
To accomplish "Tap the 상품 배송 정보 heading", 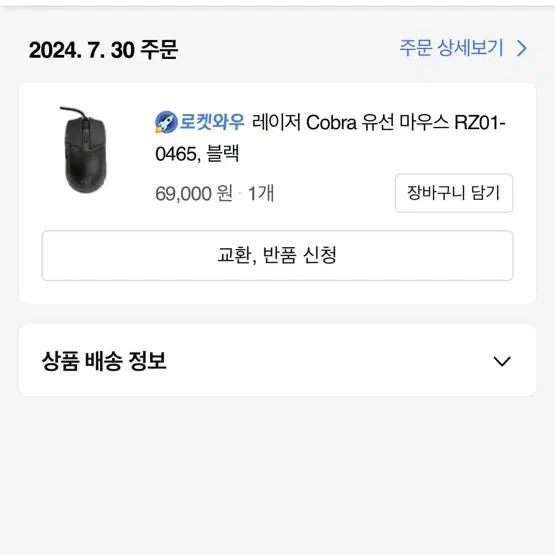I will (x=104, y=361).
